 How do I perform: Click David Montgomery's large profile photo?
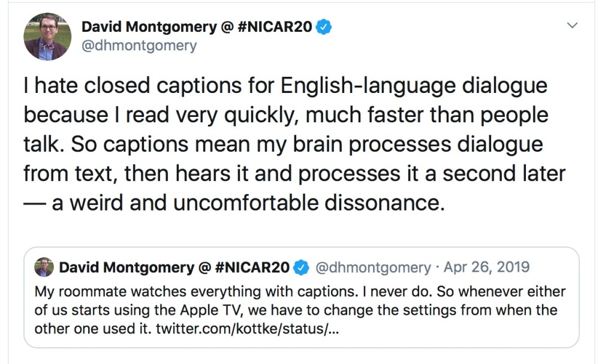point(47,36)
